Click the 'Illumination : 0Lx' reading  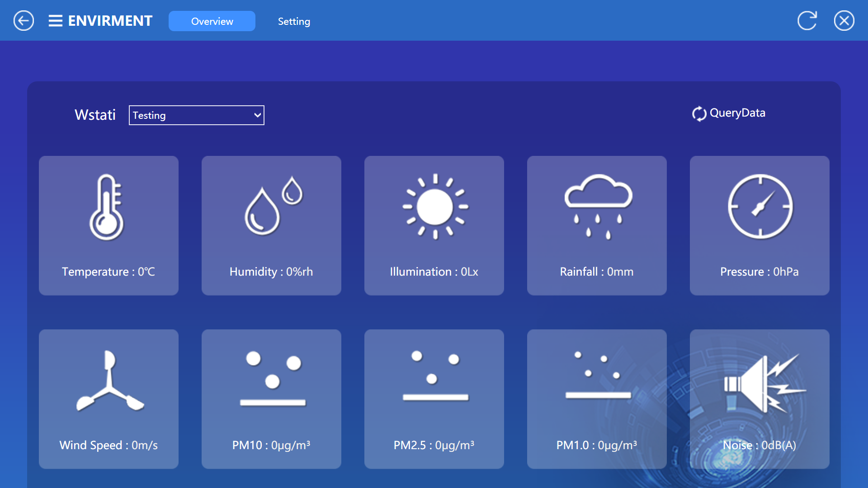tap(434, 272)
